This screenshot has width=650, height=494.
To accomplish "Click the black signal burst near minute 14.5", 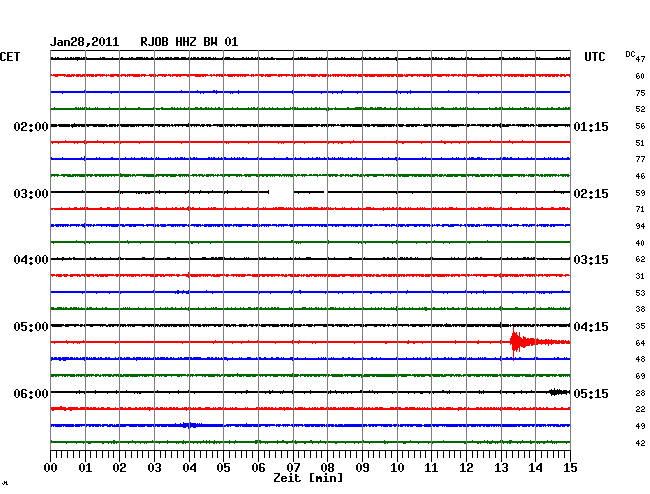I will (x=558, y=392).
